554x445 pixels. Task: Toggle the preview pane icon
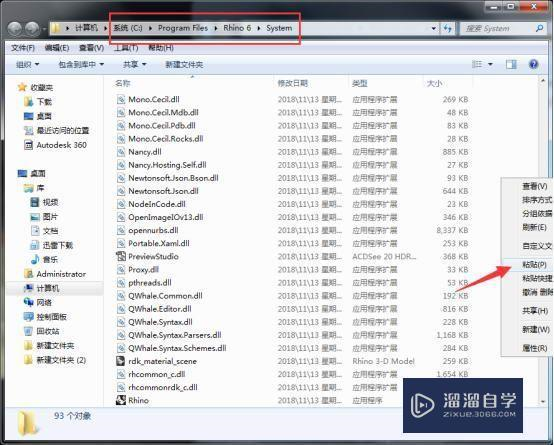(511, 64)
